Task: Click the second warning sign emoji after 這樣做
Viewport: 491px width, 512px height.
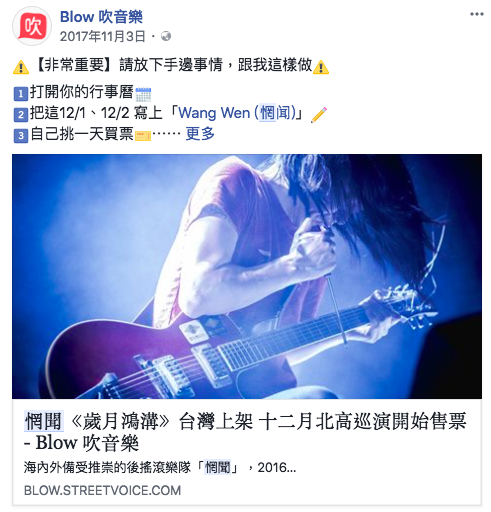Action: coord(321,67)
